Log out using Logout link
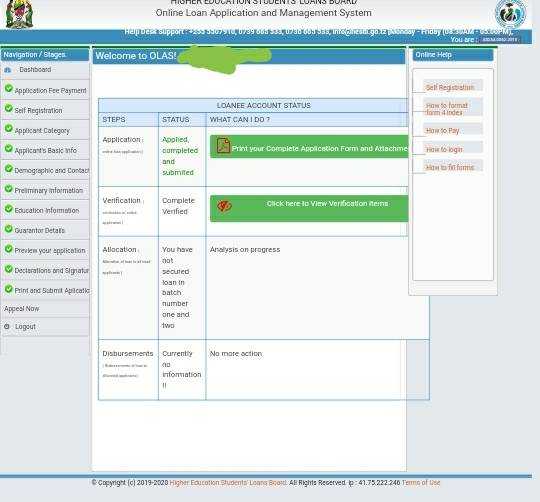This screenshot has width=540, height=502. pyautogui.click(x=25, y=326)
